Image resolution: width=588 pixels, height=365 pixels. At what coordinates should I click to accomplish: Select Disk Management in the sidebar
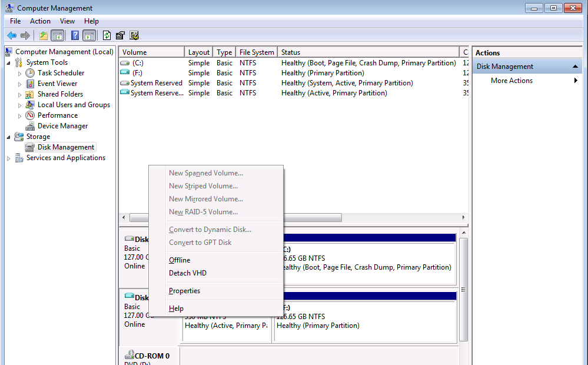click(65, 147)
